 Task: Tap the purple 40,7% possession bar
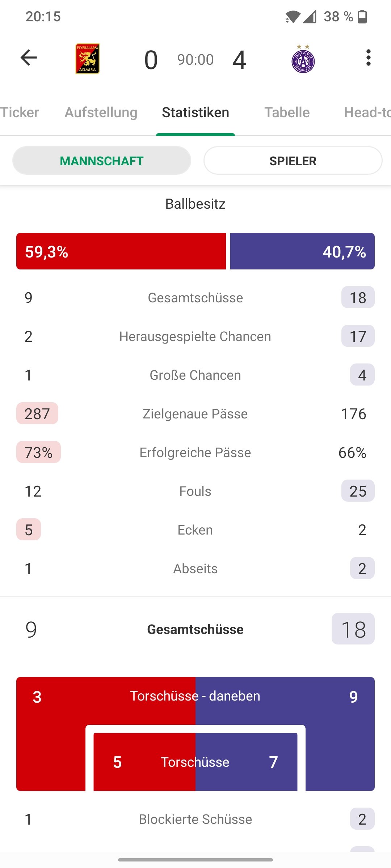pos(302,251)
